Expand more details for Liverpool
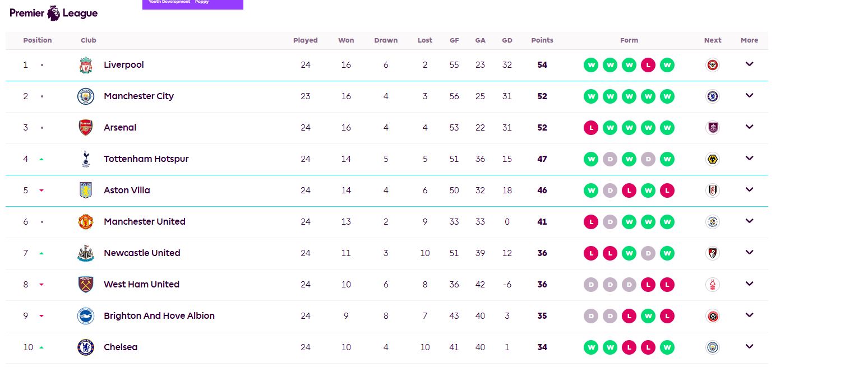This screenshot has width=868, height=367. pyautogui.click(x=749, y=64)
